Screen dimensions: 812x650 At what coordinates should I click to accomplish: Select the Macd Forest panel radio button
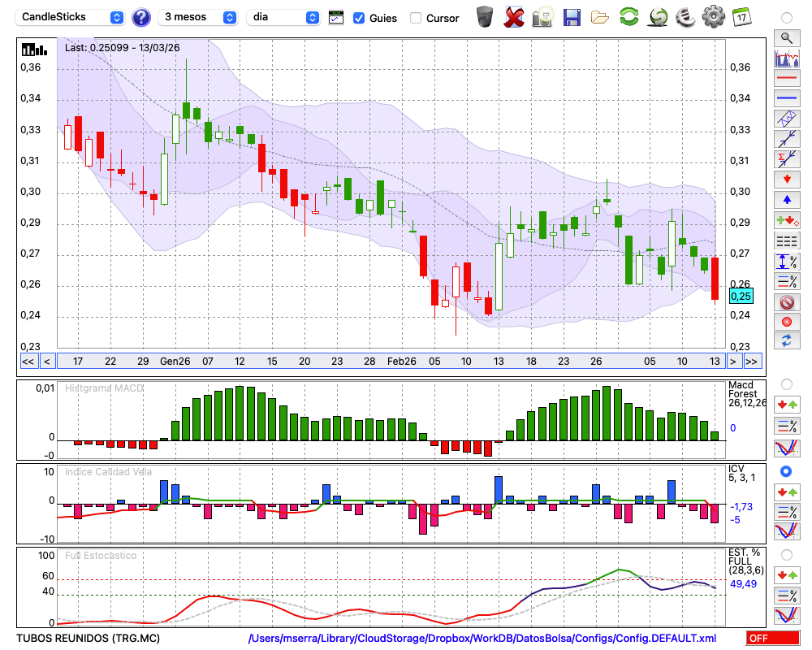(786, 384)
